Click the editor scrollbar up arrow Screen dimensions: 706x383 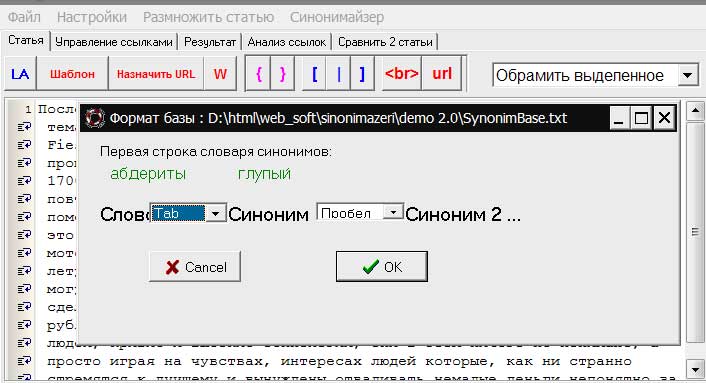(695, 111)
